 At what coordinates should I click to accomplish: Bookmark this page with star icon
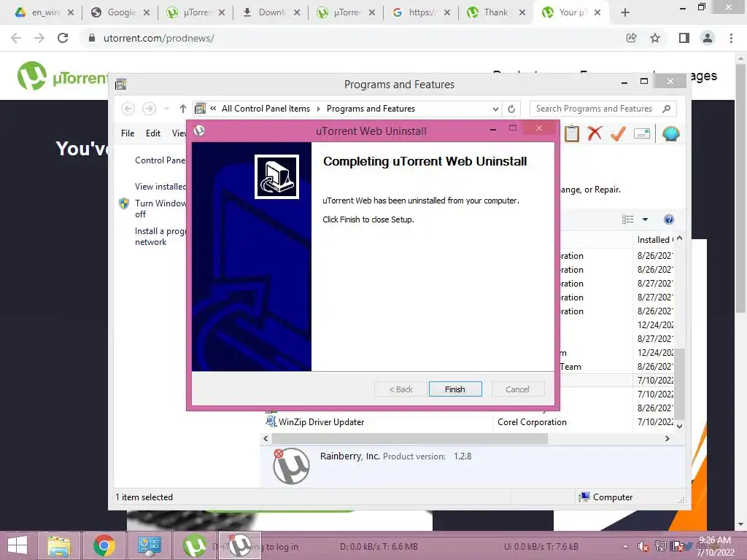pyautogui.click(x=655, y=38)
